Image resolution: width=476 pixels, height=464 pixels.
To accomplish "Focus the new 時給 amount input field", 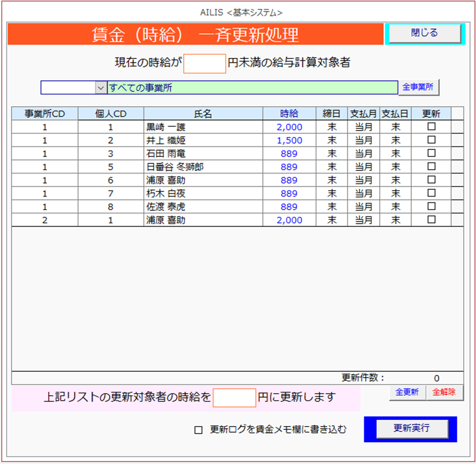I will click(234, 398).
